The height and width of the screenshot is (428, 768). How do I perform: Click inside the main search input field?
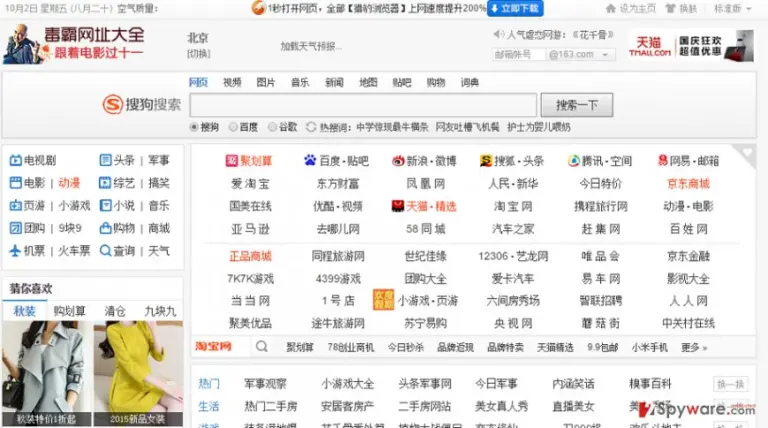click(x=363, y=105)
